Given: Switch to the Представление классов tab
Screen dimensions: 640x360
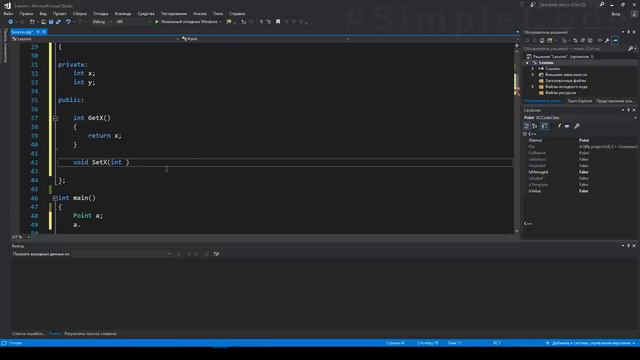Looking at the screenshot, I should (615, 101).
